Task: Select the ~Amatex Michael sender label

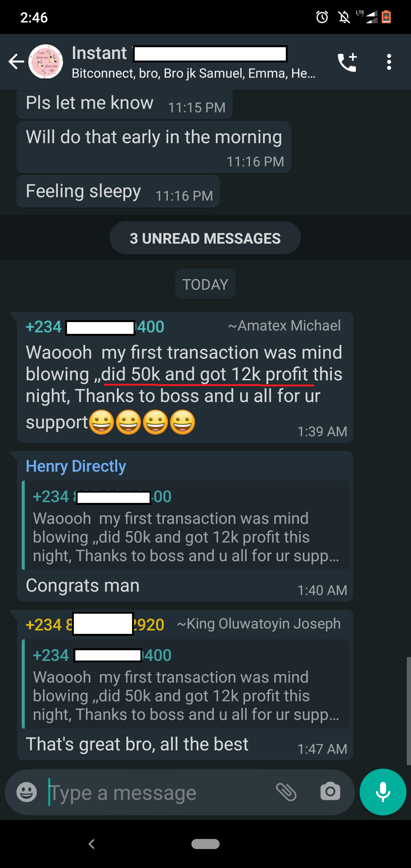Action: (x=284, y=326)
